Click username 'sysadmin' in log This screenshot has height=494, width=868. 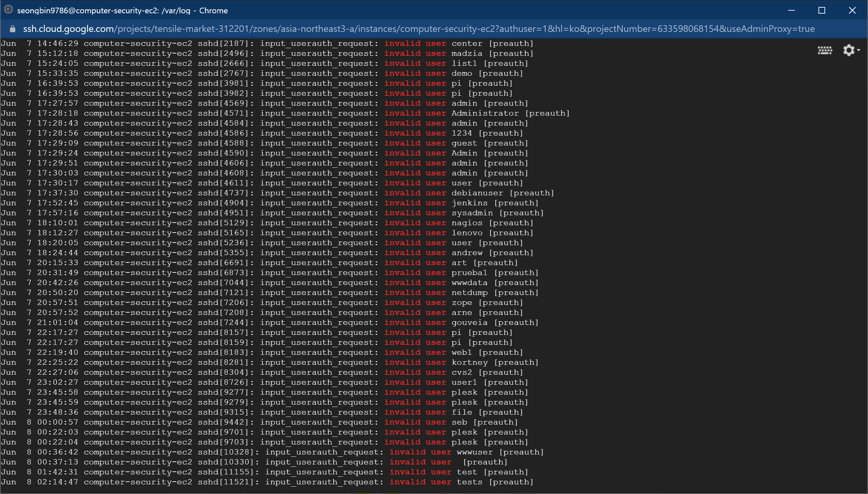pos(472,213)
